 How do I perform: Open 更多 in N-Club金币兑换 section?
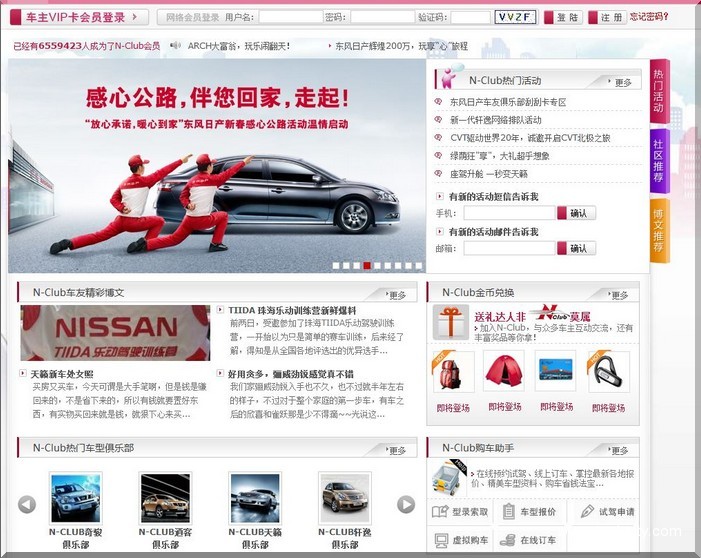click(x=618, y=295)
